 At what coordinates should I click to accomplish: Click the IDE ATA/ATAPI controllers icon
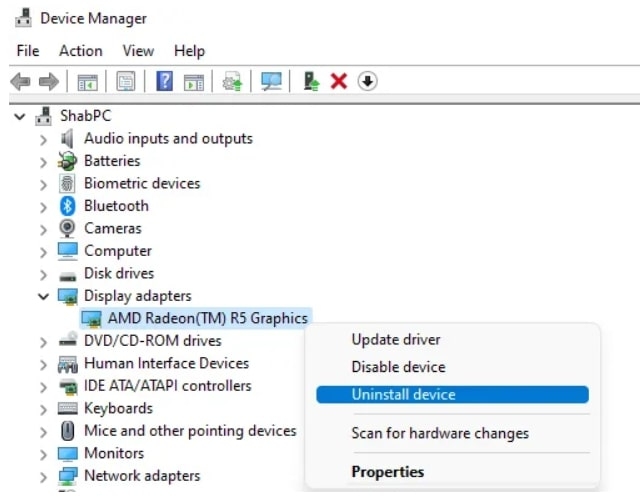pyautogui.click(x=68, y=387)
